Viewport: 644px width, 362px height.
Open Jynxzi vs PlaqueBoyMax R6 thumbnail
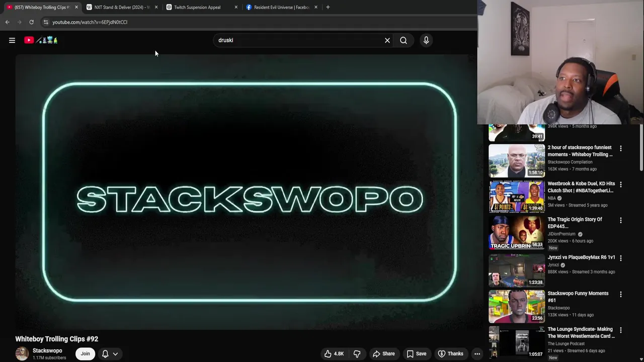517,270
